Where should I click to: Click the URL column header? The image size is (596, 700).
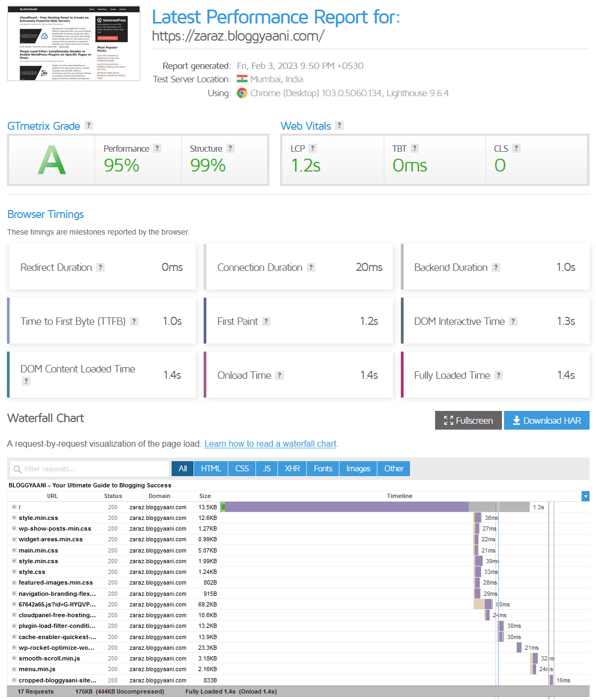coord(52,496)
